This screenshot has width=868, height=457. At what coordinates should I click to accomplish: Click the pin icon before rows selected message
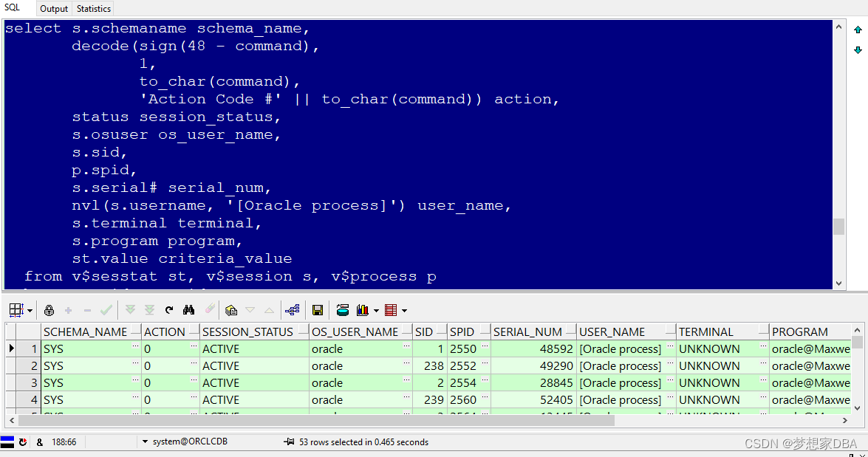coord(289,441)
